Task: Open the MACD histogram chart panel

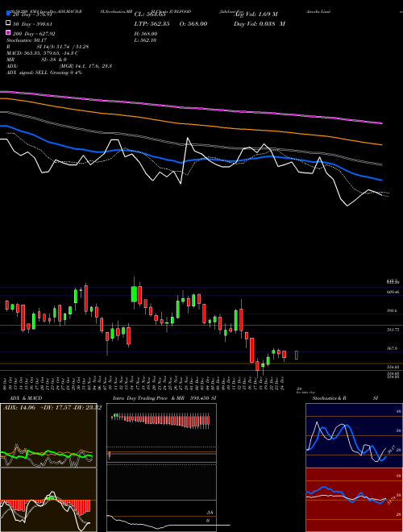Action: tap(48, 500)
